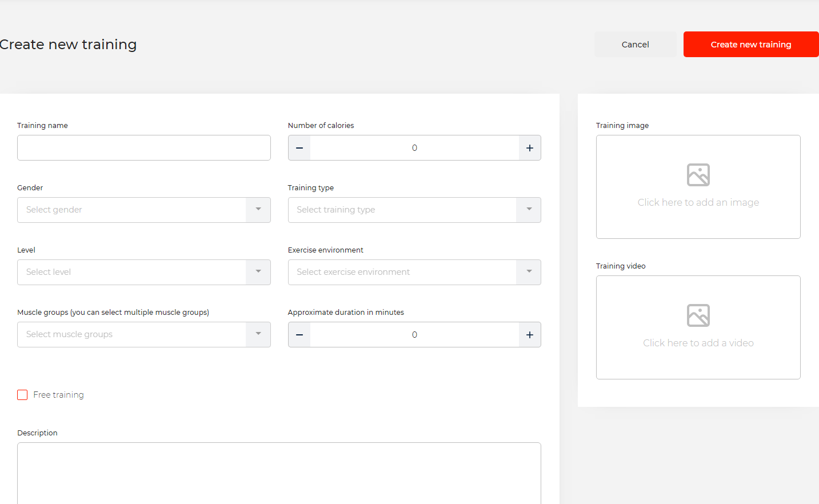Open the Select muscle groups dropdown
This screenshot has width=819, height=504.
pyautogui.click(x=143, y=334)
